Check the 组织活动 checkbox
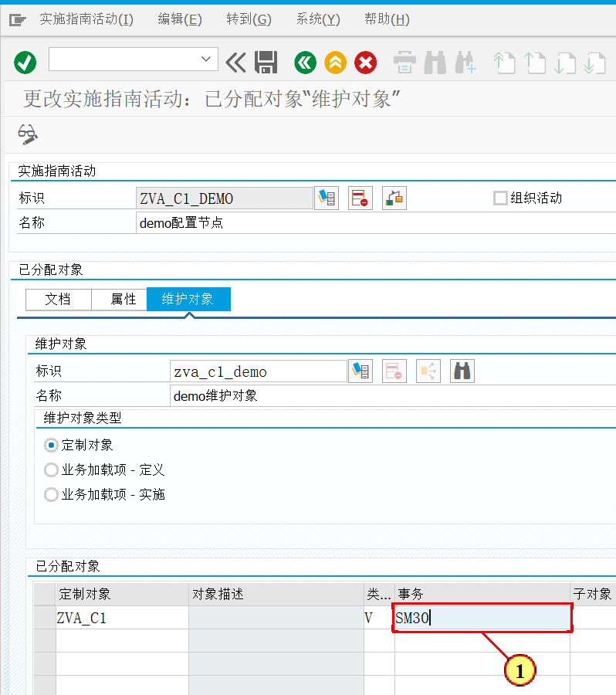Viewport: 616px width, 695px height. [x=500, y=198]
